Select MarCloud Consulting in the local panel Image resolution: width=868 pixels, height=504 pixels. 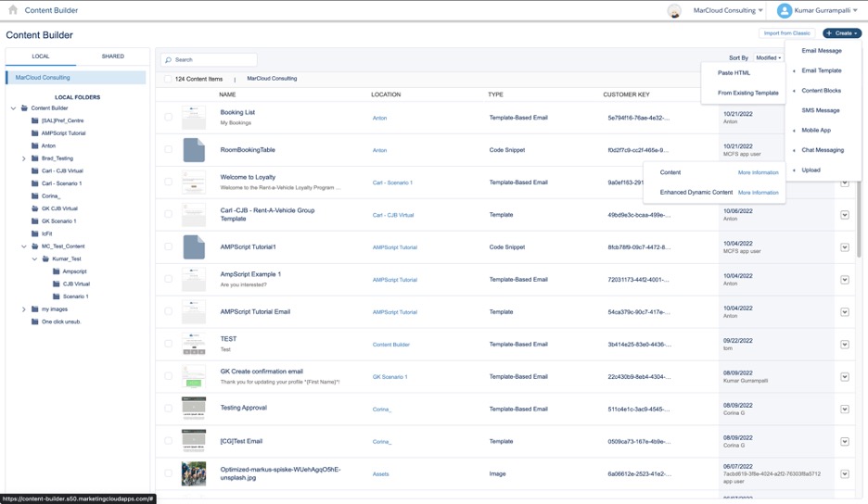click(76, 78)
